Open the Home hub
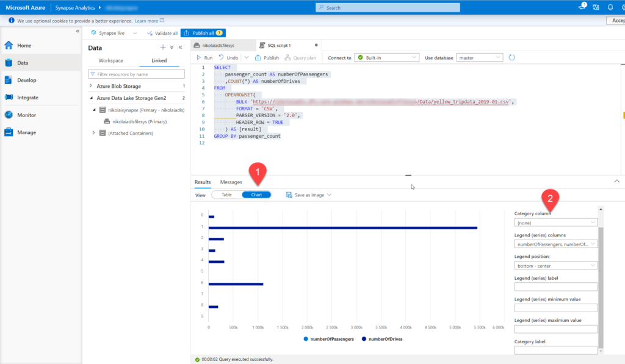 click(x=24, y=45)
